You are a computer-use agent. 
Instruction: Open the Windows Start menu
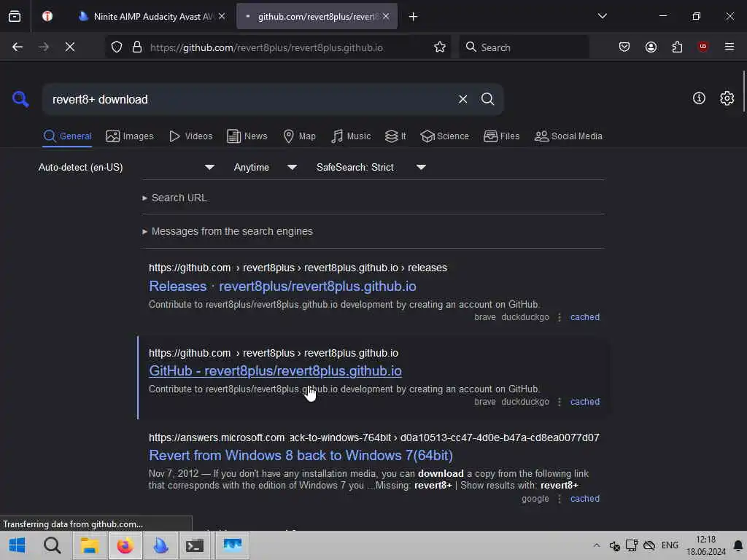(x=18, y=545)
